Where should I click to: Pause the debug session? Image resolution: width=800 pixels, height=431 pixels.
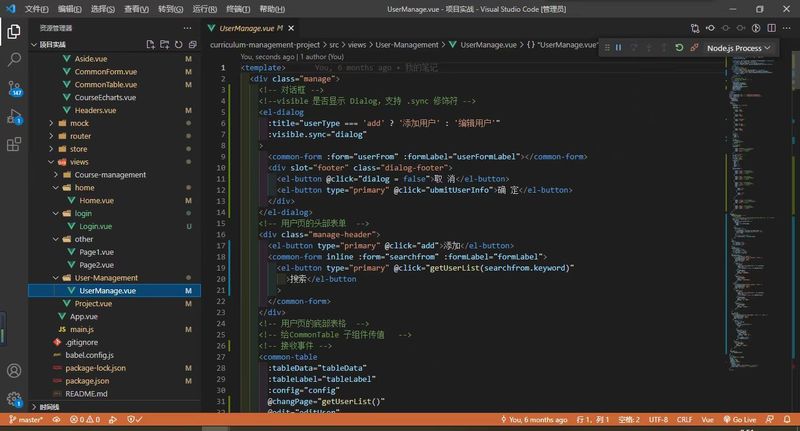(x=618, y=47)
